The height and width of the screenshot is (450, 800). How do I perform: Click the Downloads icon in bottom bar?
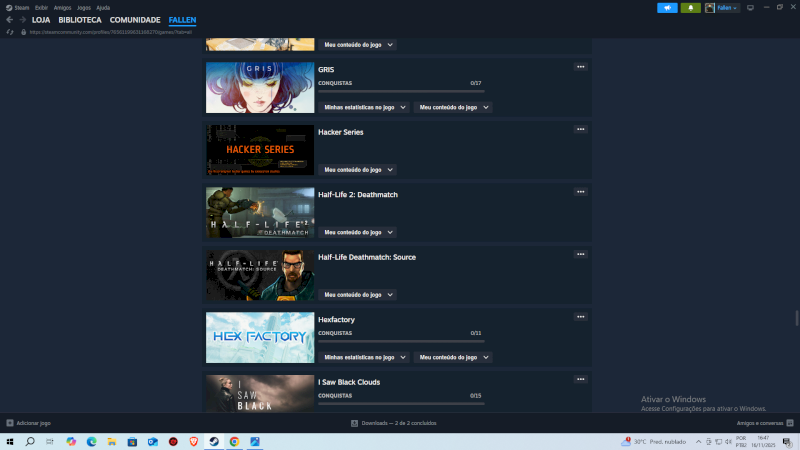coord(355,423)
